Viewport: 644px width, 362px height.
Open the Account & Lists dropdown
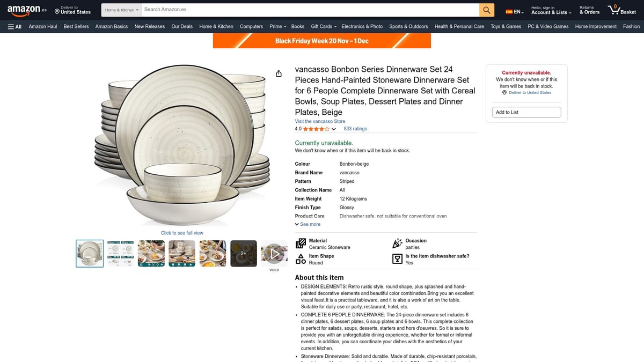[551, 12]
